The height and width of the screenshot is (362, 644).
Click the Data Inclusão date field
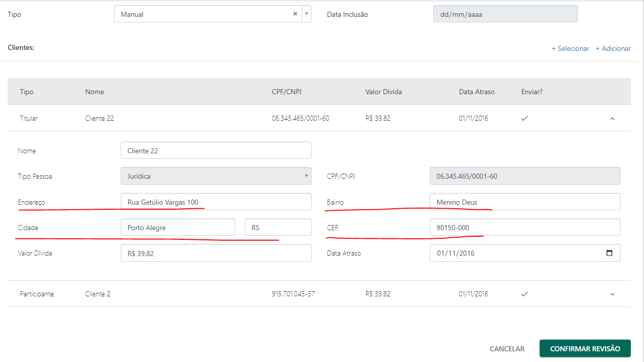point(505,14)
